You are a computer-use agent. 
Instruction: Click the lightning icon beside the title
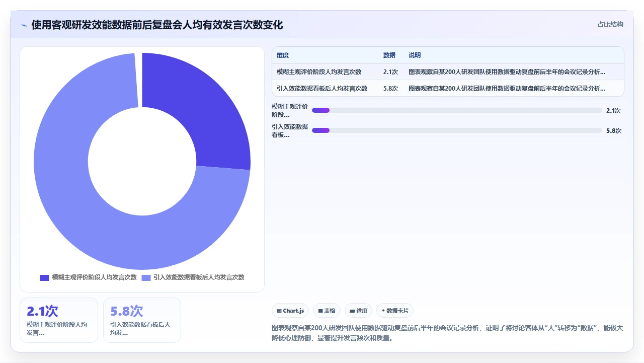[24, 25]
